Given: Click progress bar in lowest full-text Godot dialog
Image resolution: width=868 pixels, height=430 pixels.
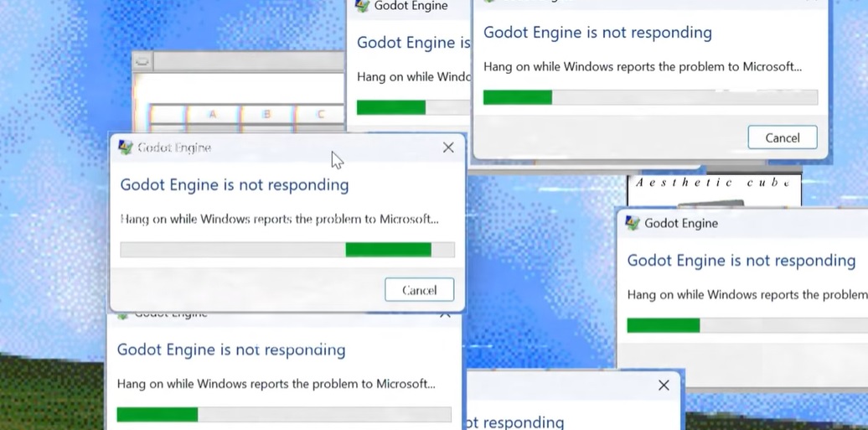Looking at the screenshot, I should [x=283, y=414].
